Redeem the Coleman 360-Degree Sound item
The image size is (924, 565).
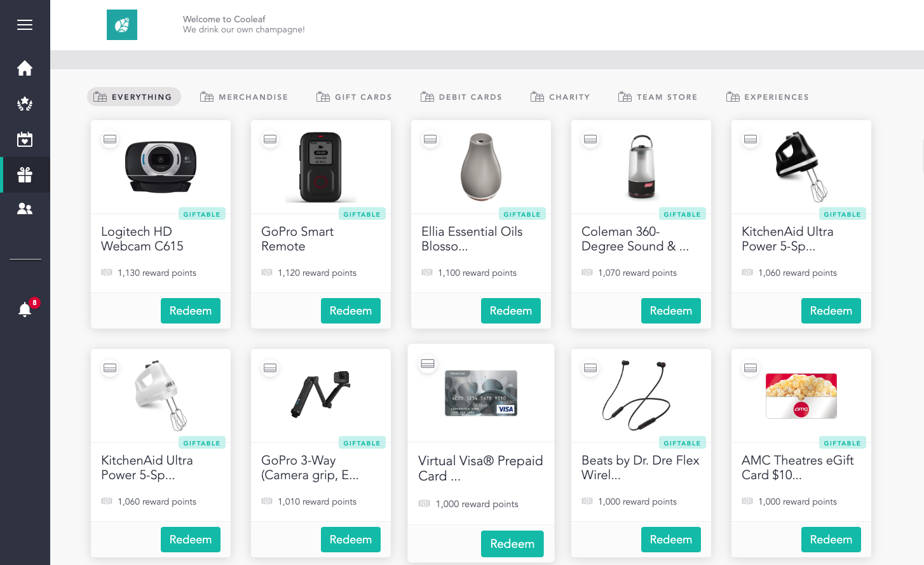(671, 311)
